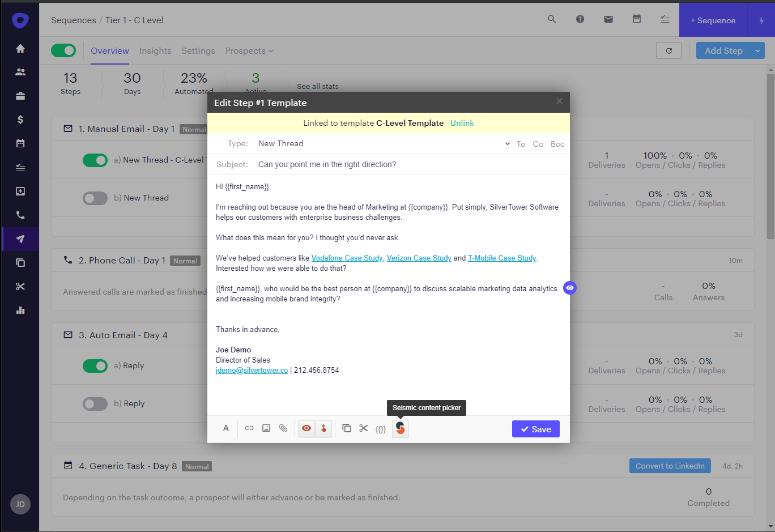Toggle link click tracking pointer icon
This screenshot has height=532, width=775.
[323, 428]
